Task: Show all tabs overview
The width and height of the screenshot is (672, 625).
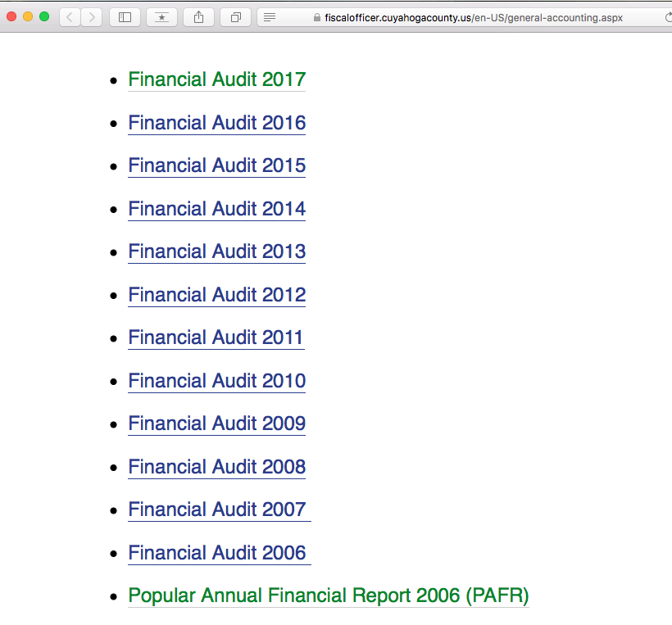Action: [x=236, y=17]
